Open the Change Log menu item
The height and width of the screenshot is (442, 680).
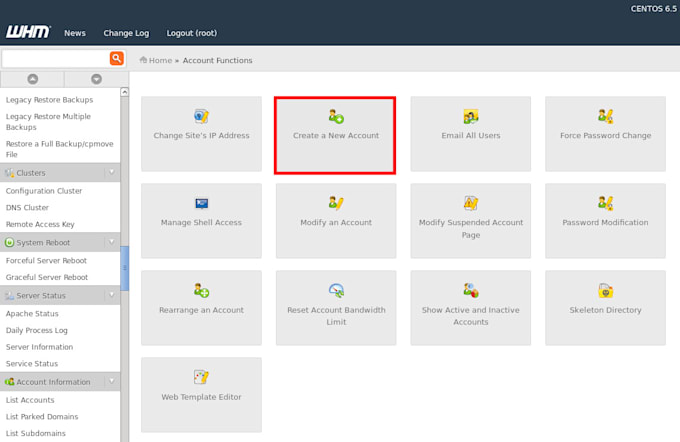126,33
